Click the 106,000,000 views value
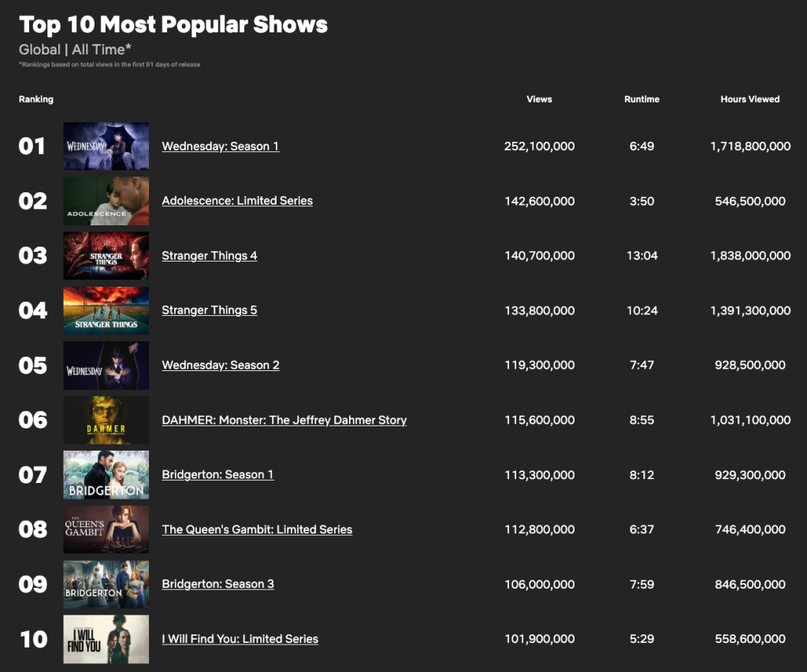Image resolution: width=807 pixels, height=672 pixels. click(539, 585)
